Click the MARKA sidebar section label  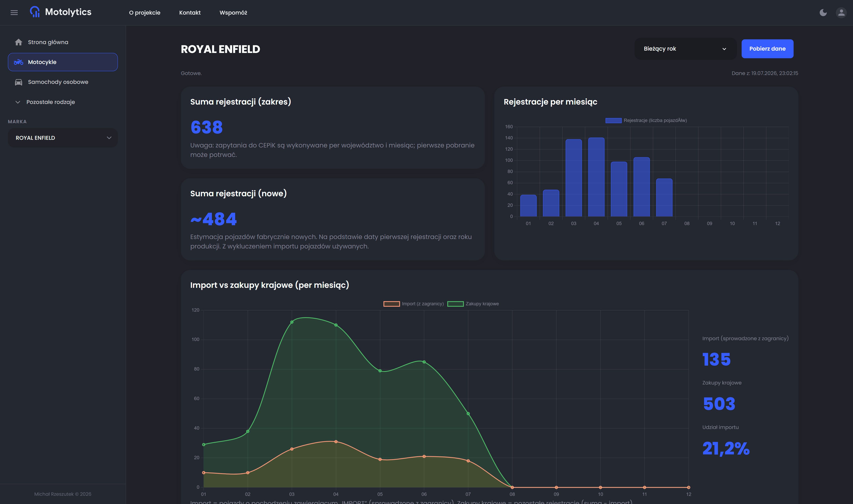click(17, 122)
